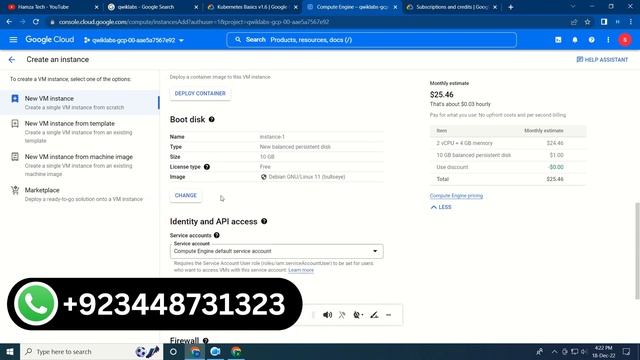Open Chrome three-dot menu
This screenshot has height=360, width=640.
(x=631, y=22)
